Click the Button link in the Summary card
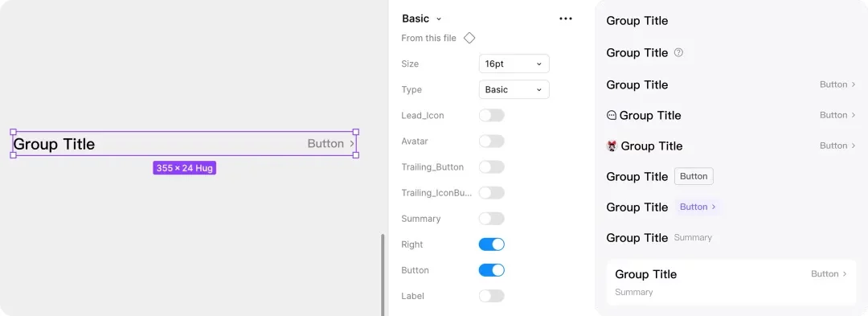Viewport: 868px width, 316px height. 829,274
